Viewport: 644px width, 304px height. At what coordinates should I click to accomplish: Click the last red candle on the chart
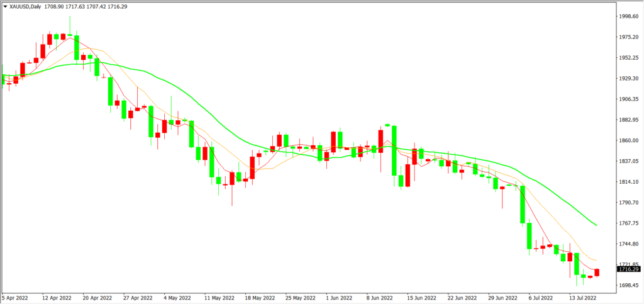(597, 272)
